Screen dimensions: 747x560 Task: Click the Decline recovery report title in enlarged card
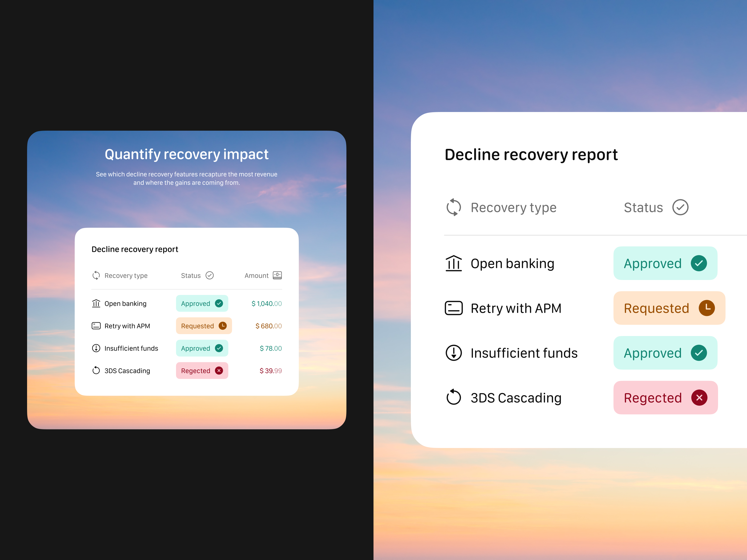click(531, 155)
